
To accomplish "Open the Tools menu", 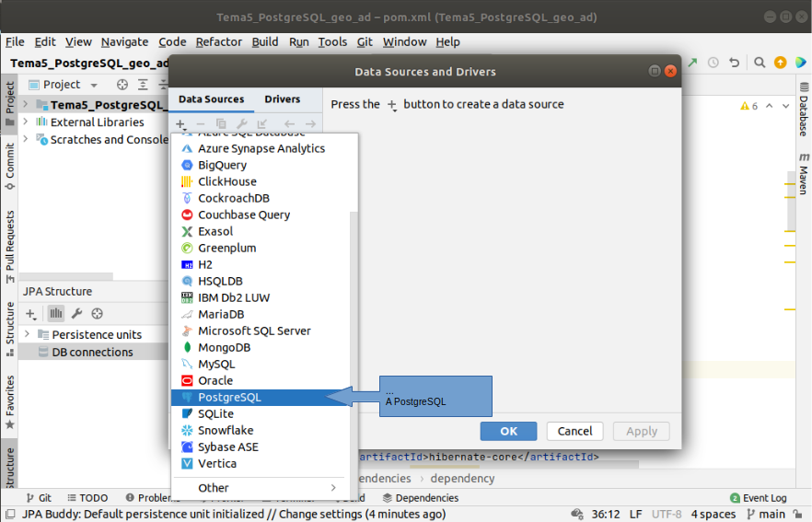I will pos(332,42).
